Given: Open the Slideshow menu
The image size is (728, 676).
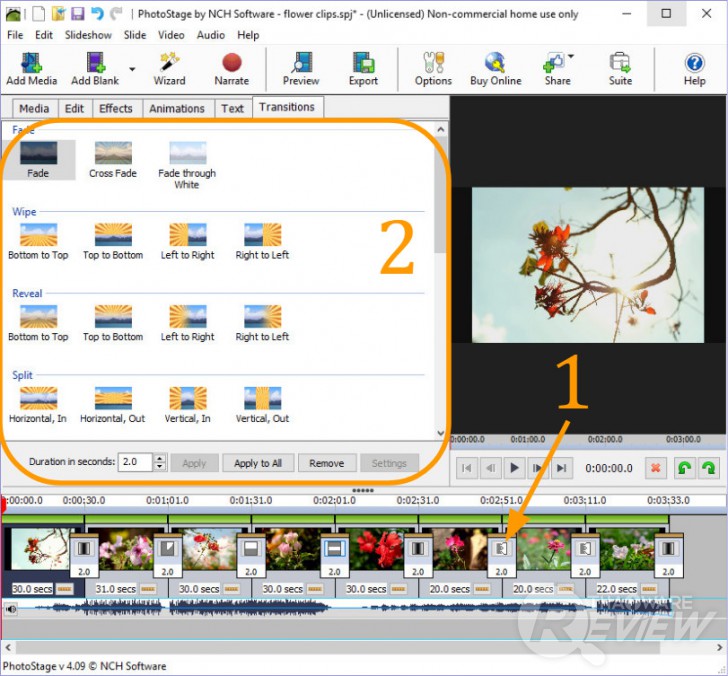Looking at the screenshot, I should (88, 35).
